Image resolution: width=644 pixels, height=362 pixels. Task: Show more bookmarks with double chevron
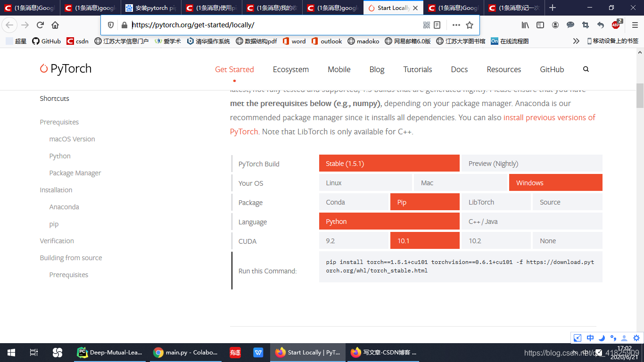click(x=576, y=41)
